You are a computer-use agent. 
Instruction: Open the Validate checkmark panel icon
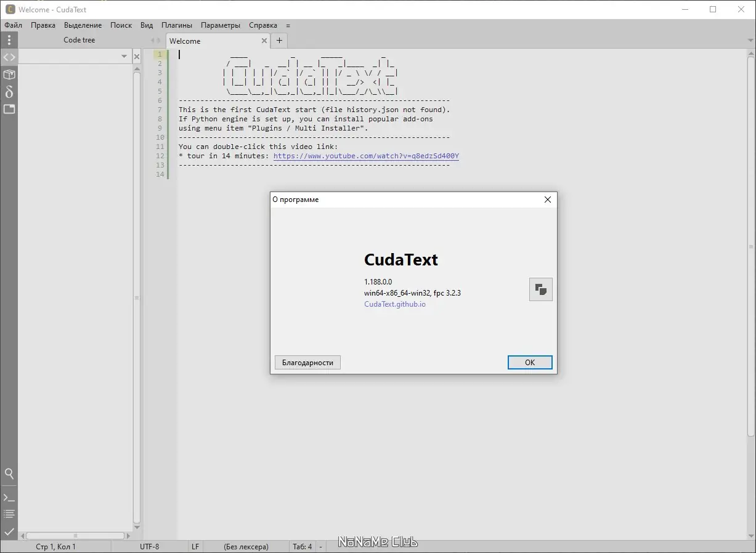(9, 531)
